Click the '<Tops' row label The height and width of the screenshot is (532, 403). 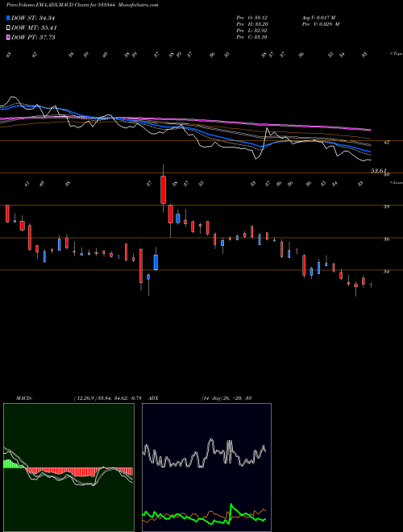[396, 54]
